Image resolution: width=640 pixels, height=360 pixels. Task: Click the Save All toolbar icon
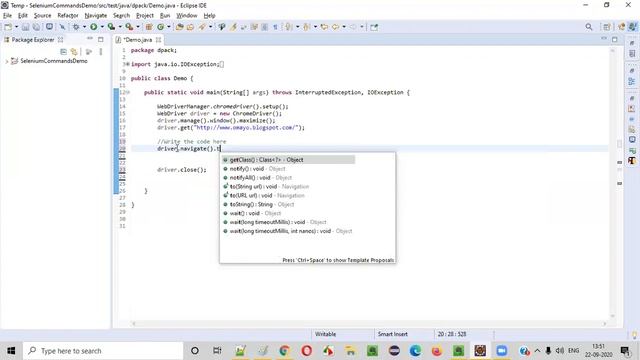(x=36, y=27)
